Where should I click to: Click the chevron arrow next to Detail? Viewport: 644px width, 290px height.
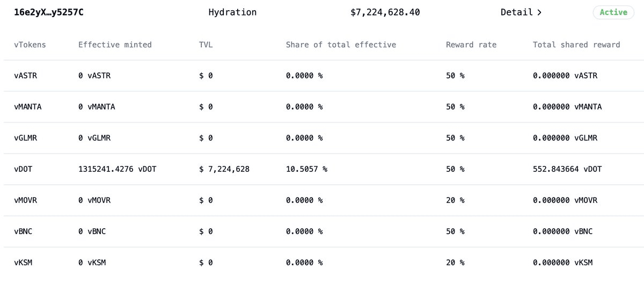[x=539, y=12]
